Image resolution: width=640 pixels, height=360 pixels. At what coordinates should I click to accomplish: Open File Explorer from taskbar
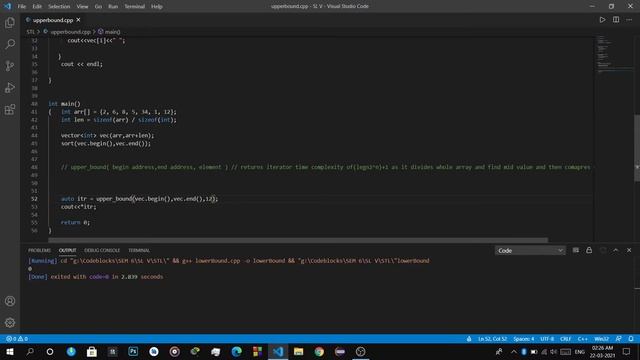pyautogui.click(x=298, y=351)
